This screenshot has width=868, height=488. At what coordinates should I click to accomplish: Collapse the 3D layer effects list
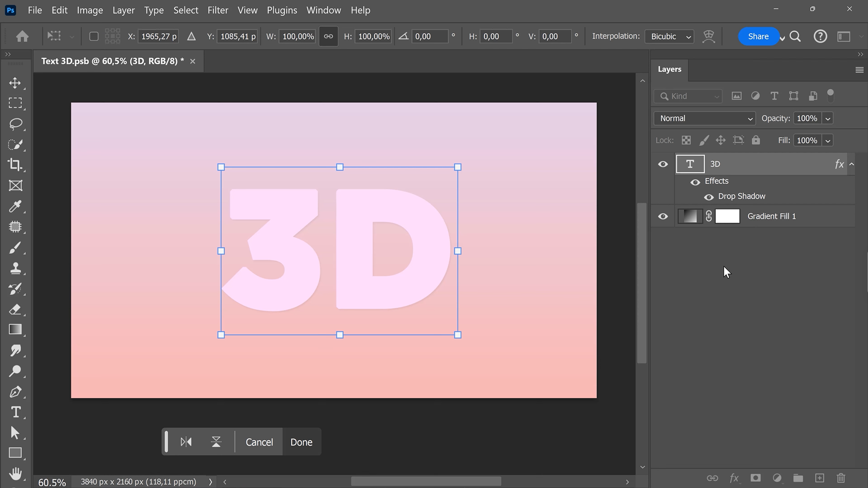pos(852,164)
